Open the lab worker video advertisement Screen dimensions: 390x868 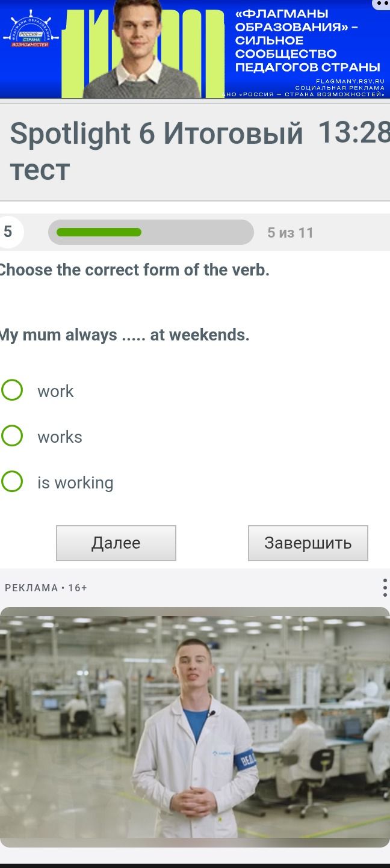(195, 727)
